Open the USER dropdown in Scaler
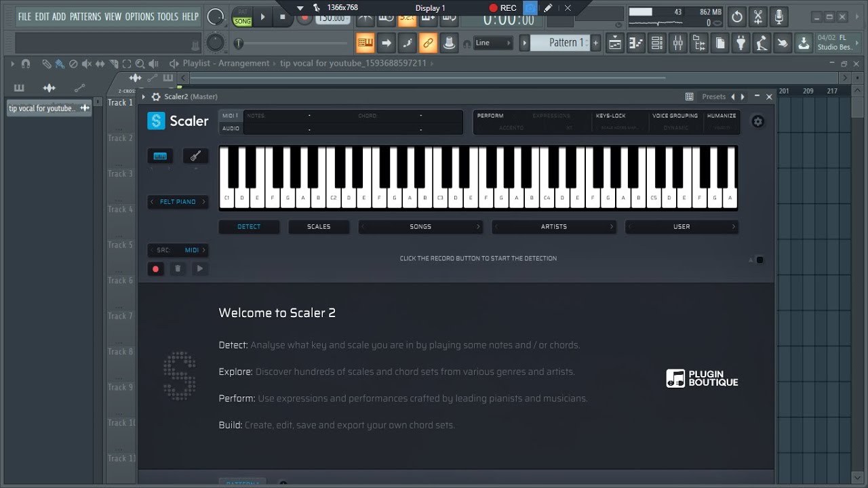The height and width of the screenshot is (488, 868). pos(682,227)
